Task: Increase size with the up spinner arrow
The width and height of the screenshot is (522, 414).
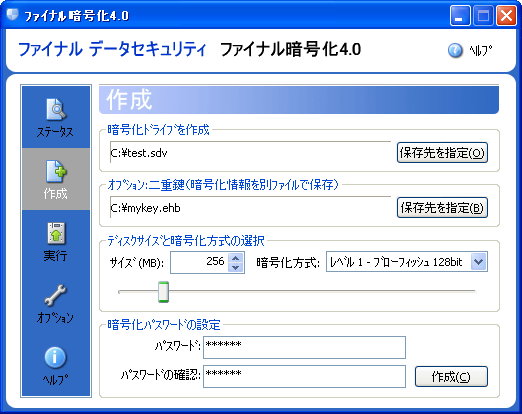Action: [x=236, y=258]
